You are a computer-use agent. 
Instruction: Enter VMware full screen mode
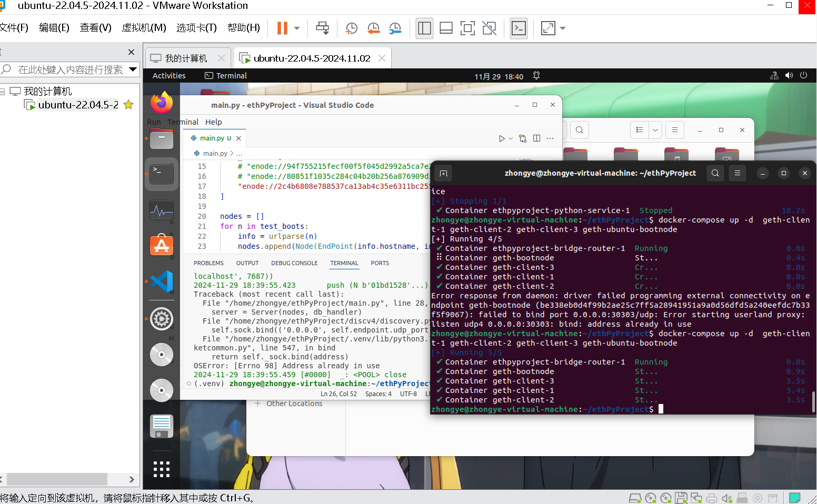pyautogui.click(x=467, y=28)
